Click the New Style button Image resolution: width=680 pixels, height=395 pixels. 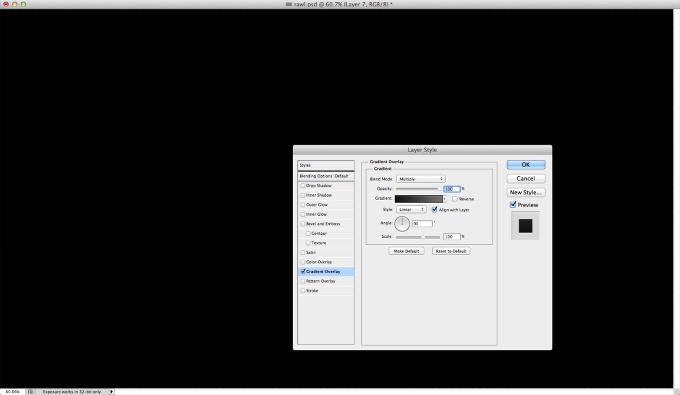pos(526,193)
